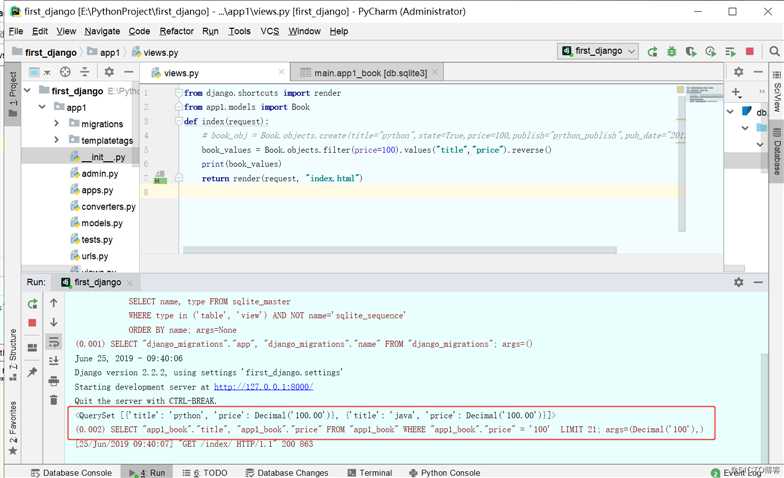Stop the server with top toolbar red square

[750, 52]
